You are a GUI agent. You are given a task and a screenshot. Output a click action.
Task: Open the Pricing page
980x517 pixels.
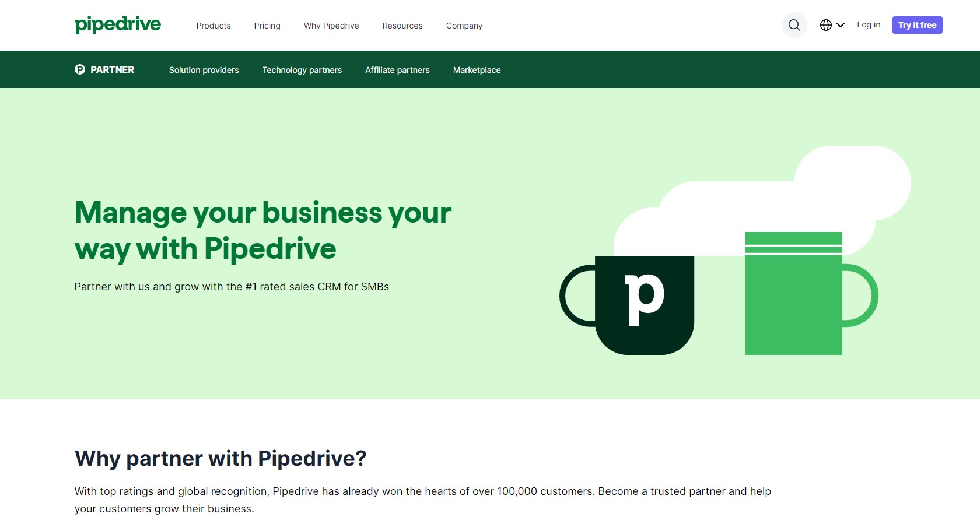pyautogui.click(x=267, y=26)
